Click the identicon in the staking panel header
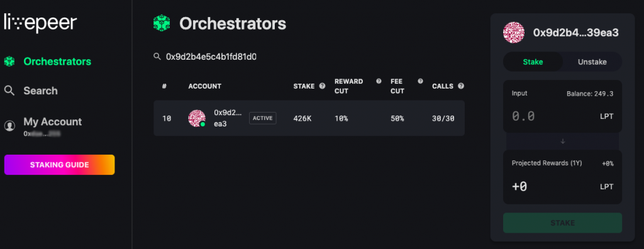 coord(514,33)
